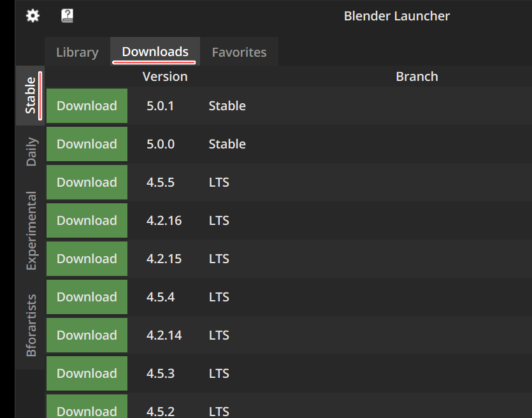
Task: Download Blender 4.5.4 LTS
Action: [87, 297]
